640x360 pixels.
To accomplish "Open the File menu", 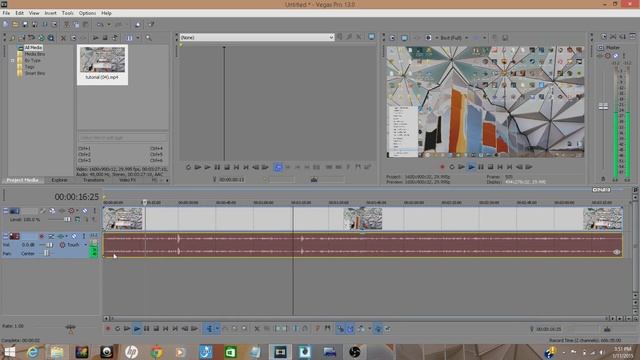I will tap(6, 13).
